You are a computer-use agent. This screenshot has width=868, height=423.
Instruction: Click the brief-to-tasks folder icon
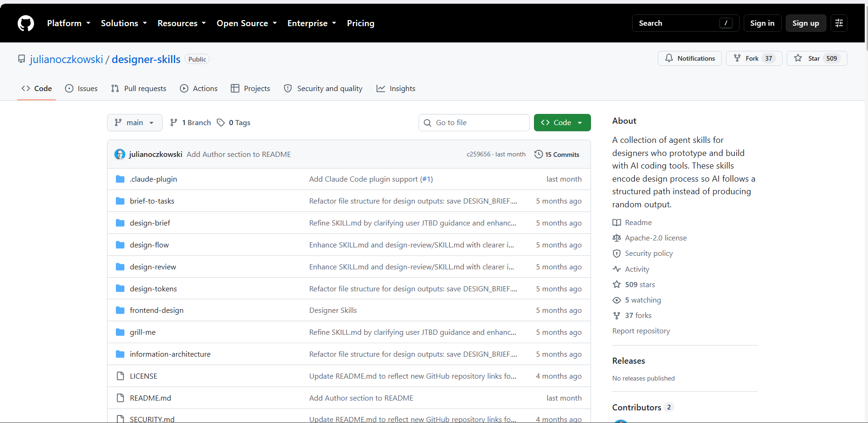click(120, 201)
